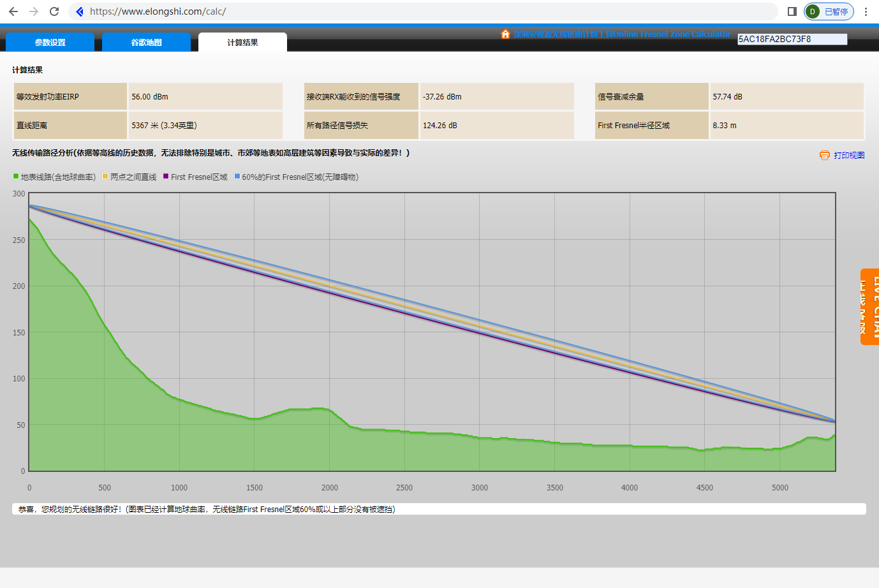
Task: Click the orange home icon in header
Action: tap(505, 34)
